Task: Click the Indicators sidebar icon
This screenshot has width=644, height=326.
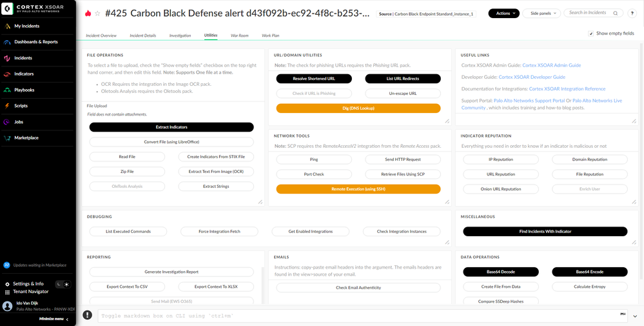Action: [x=7, y=74]
